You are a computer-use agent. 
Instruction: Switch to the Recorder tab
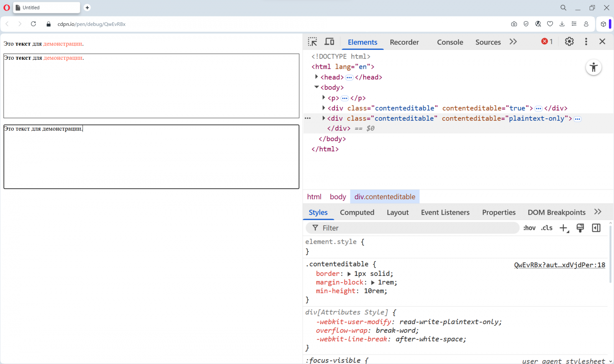404,42
